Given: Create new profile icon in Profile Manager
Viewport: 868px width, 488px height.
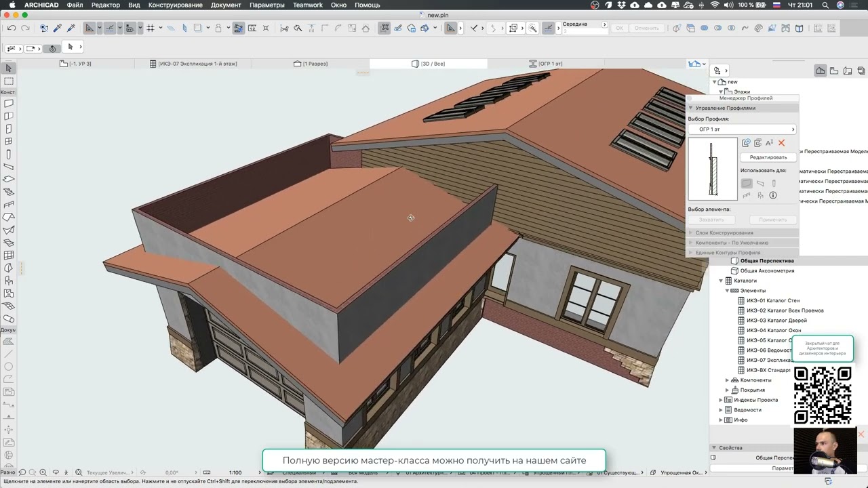Looking at the screenshot, I should point(746,143).
